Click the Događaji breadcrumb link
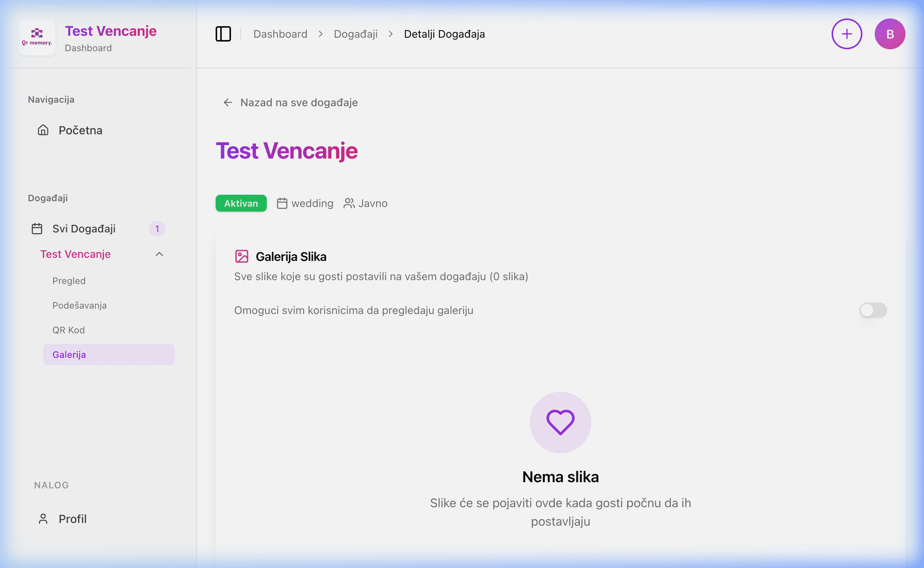 tap(356, 34)
